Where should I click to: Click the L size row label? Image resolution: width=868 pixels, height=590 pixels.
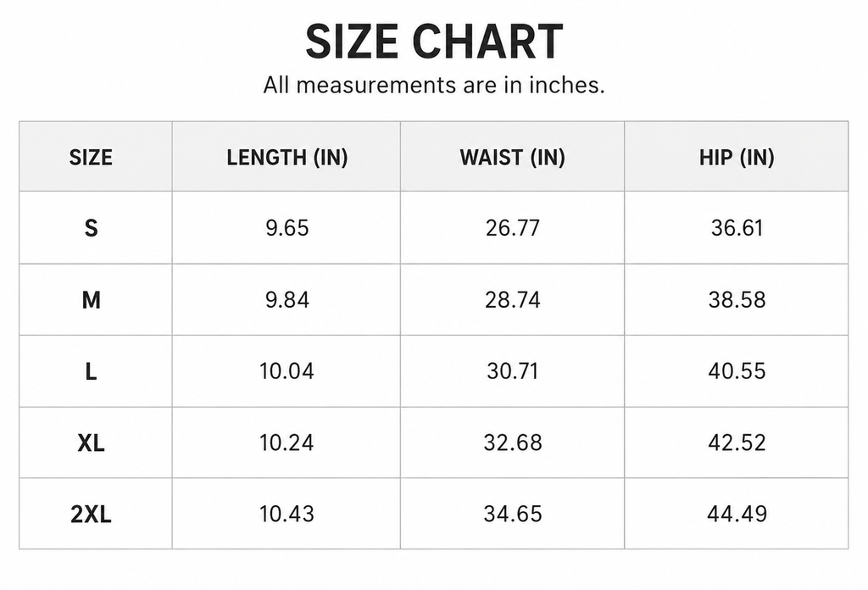92,371
